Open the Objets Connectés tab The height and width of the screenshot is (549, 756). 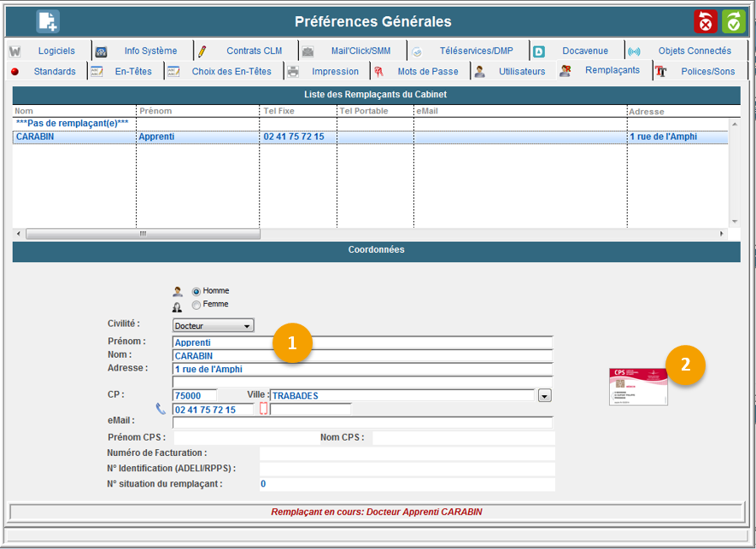pos(694,51)
